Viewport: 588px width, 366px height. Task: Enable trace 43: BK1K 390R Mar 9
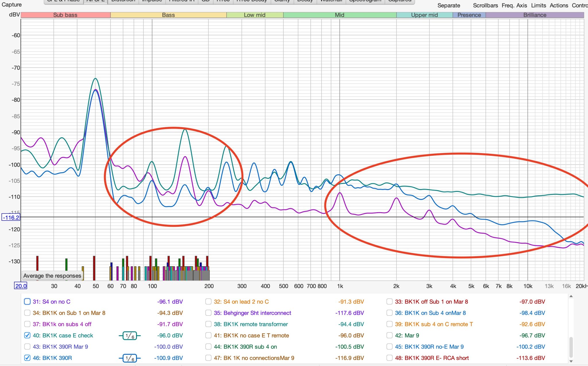[27, 346]
